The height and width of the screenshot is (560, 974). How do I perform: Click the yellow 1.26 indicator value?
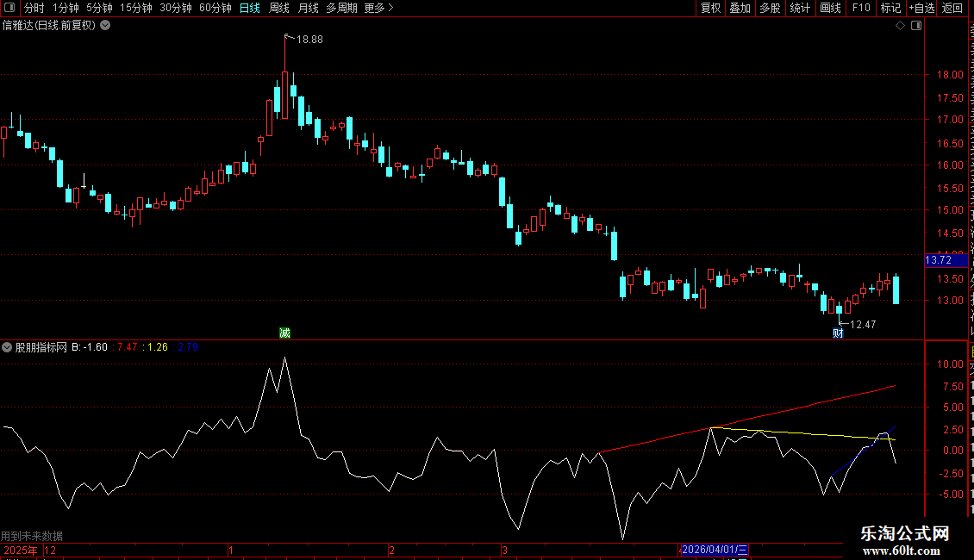(x=157, y=347)
